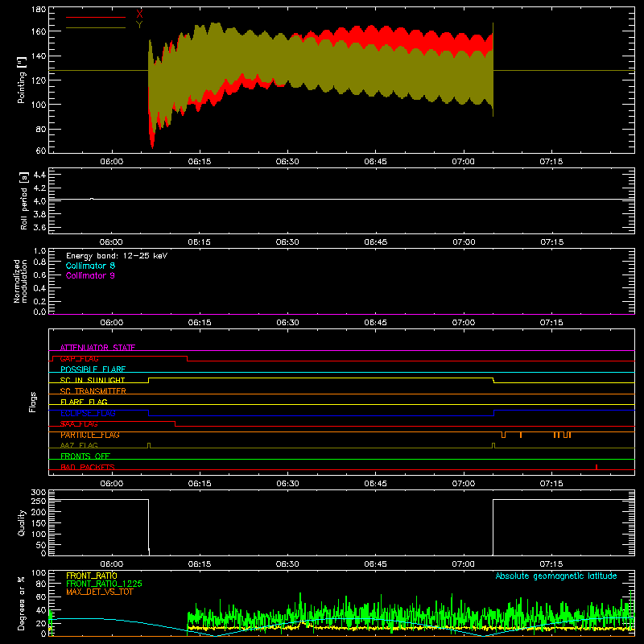Select the 'Degrees or %' axis title
The height and width of the screenshot is (644, 644).
click(x=22, y=603)
